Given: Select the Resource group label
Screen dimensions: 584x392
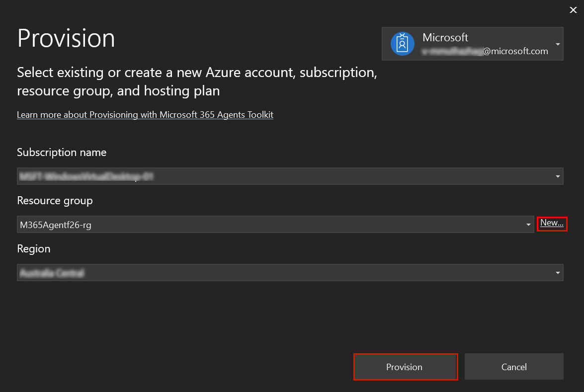Looking at the screenshot, I should coord(55,201).
